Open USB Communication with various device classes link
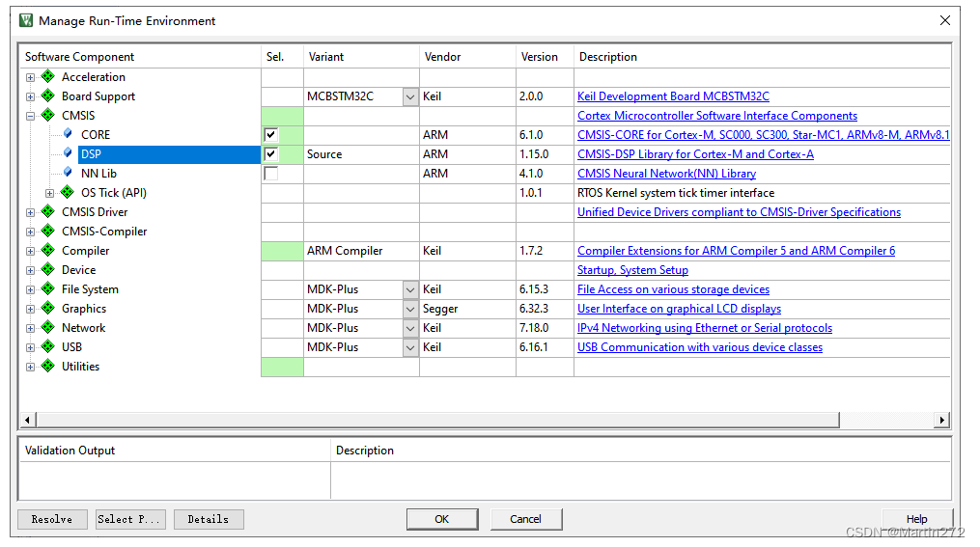980x547 pixels. [700, 347]
